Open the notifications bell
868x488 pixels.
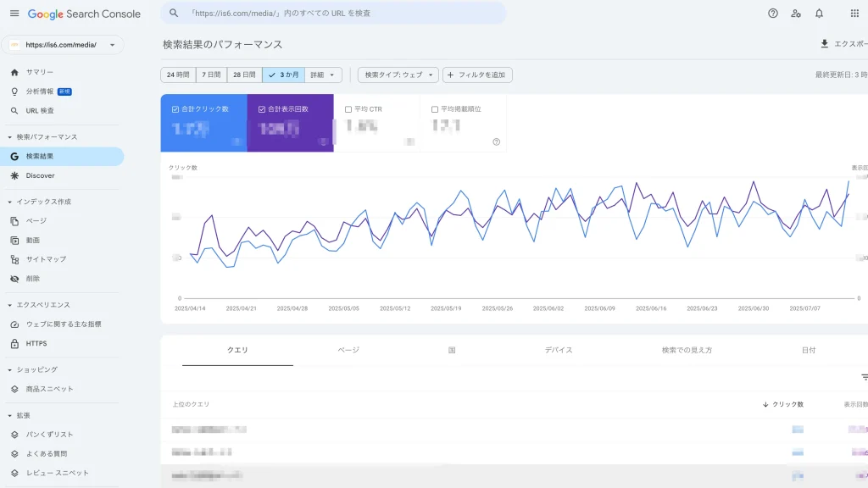tap(820, 14)
